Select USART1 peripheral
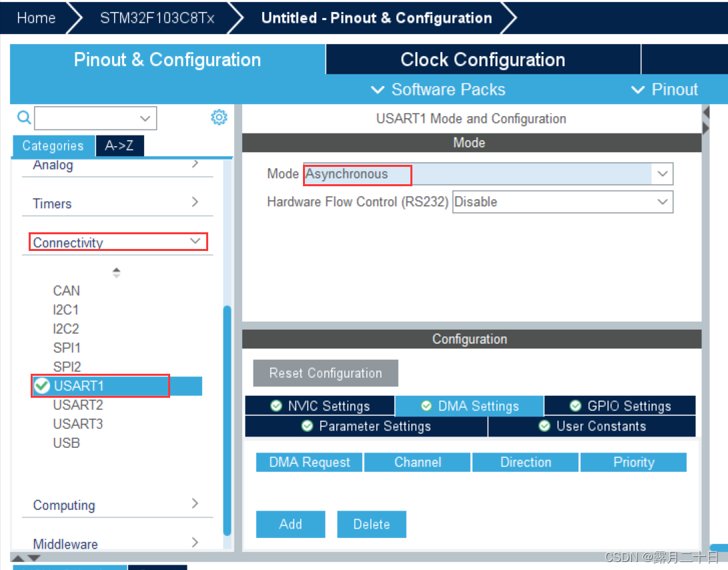The image size is (728, 570). [x=117, y=386]
